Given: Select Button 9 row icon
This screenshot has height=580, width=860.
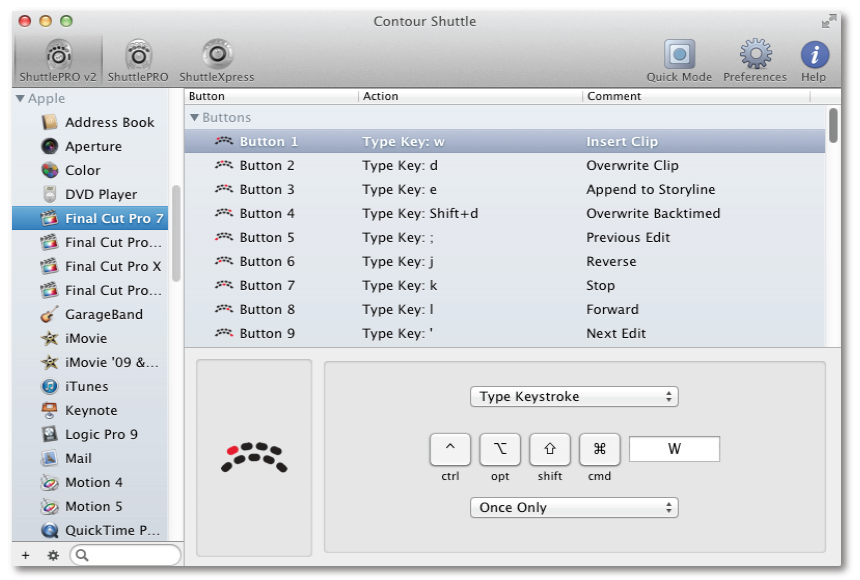Looking at the screenshot, I should click(224, 334).
